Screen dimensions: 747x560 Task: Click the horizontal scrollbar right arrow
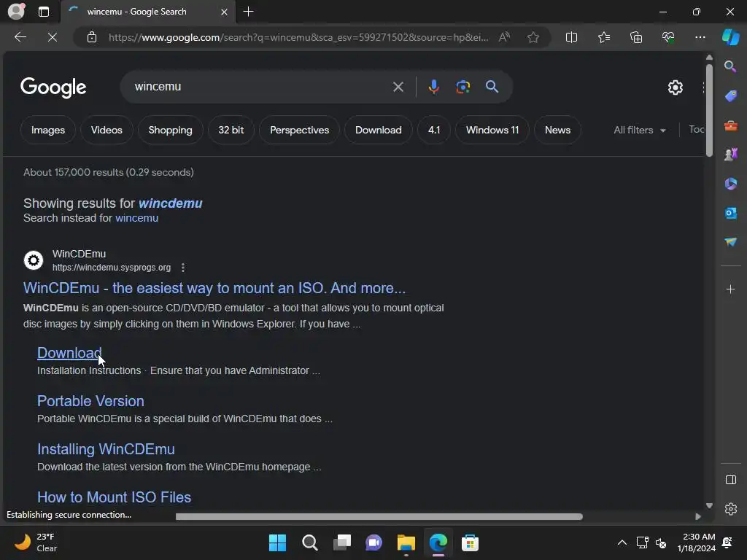698,517
